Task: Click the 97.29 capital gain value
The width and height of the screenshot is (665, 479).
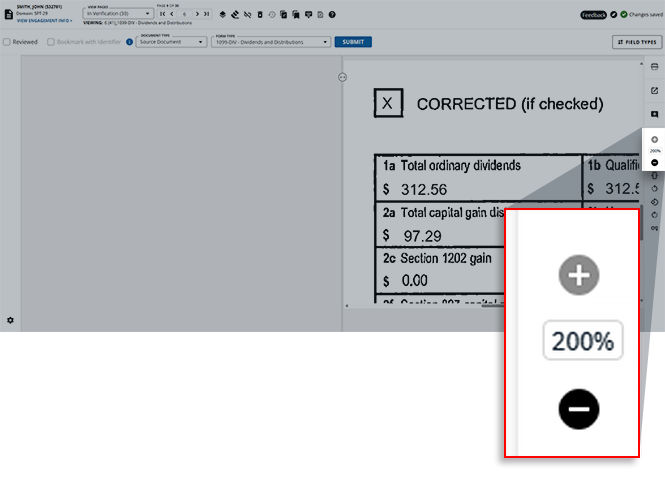Action: (x=422, y=236)
